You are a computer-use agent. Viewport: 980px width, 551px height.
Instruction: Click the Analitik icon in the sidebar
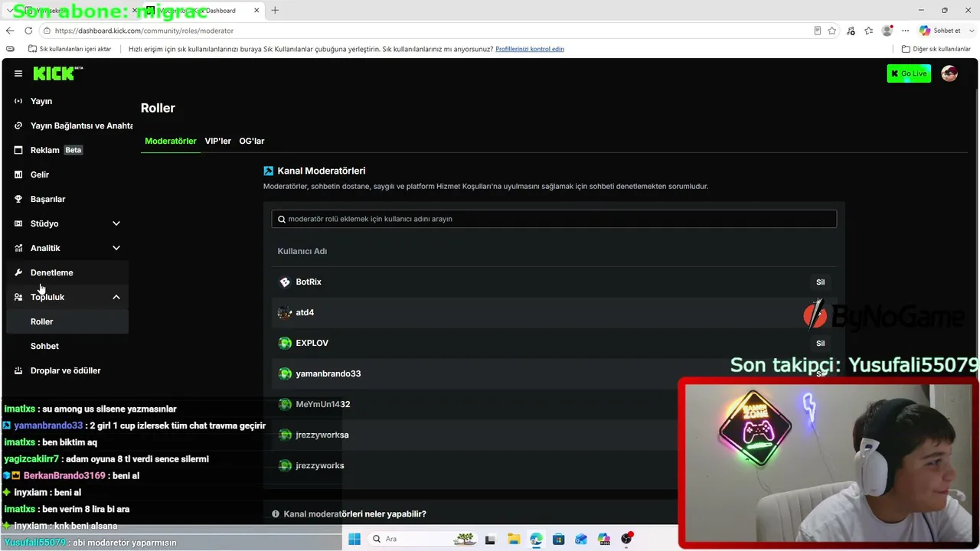18,248
